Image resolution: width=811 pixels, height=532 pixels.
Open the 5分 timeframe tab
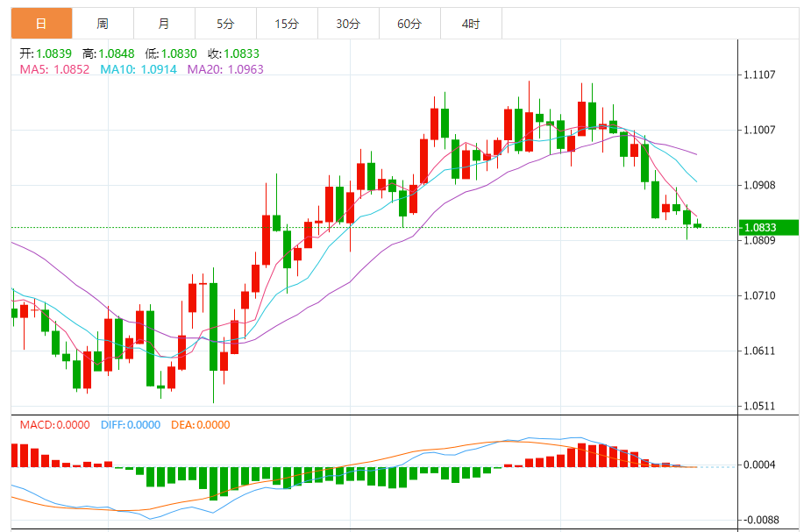225,24
